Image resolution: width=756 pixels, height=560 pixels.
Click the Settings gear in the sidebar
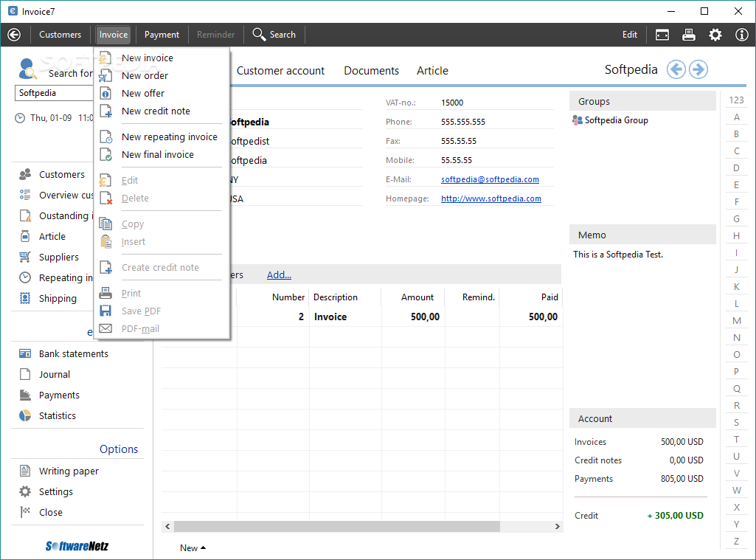[x=25, y=491]
